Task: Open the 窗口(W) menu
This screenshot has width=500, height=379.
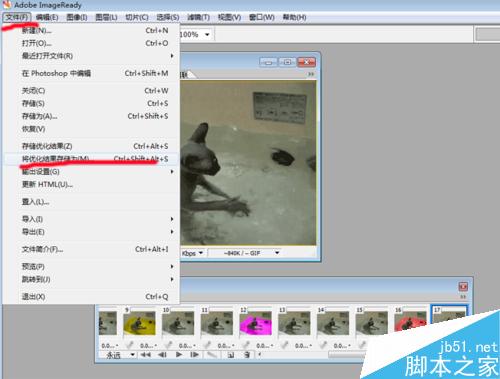Action: (262, 17)
